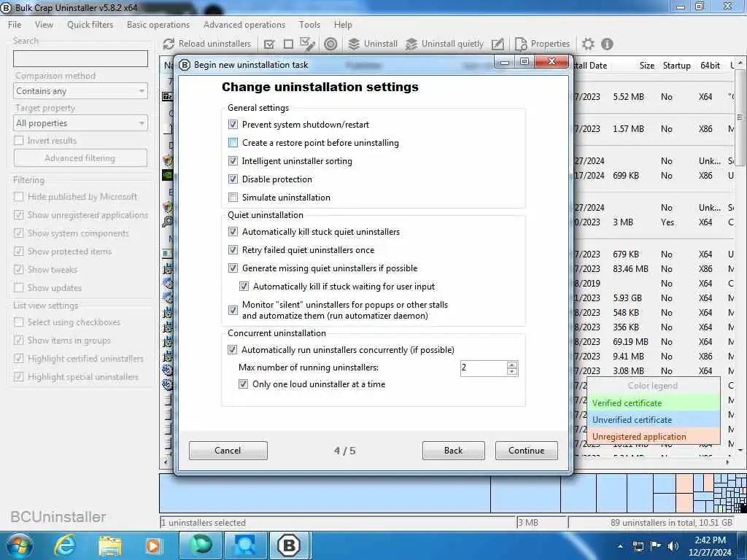The image size is (747, 560).
Task: Click Continue to proceed to next step
Action: click(x=527, y=451)
